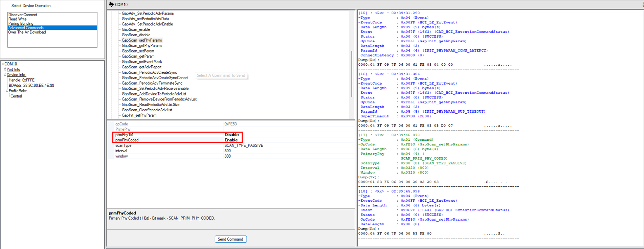Click log entry [16] Rx header
Image resolution: width=644 pixels, height=249 pixels.
[389, 74]
